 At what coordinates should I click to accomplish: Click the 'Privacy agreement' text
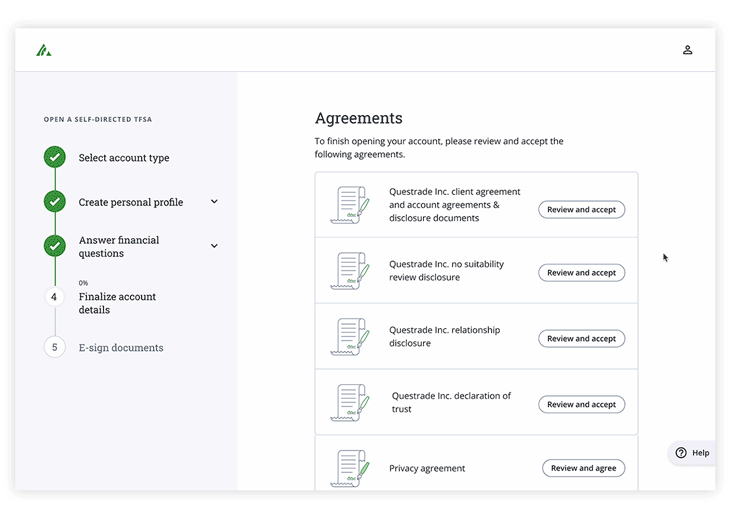(x=427, y=468)
